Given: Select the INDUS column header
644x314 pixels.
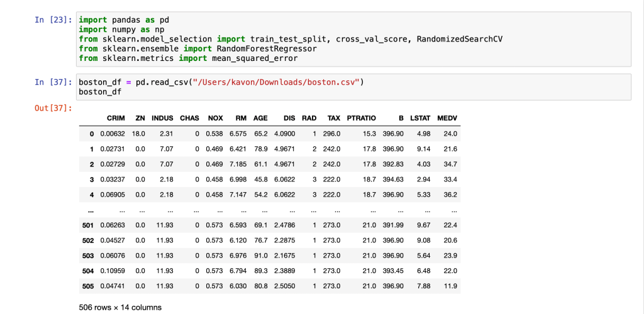Looking at the screenshot, I should click(162, 118).
